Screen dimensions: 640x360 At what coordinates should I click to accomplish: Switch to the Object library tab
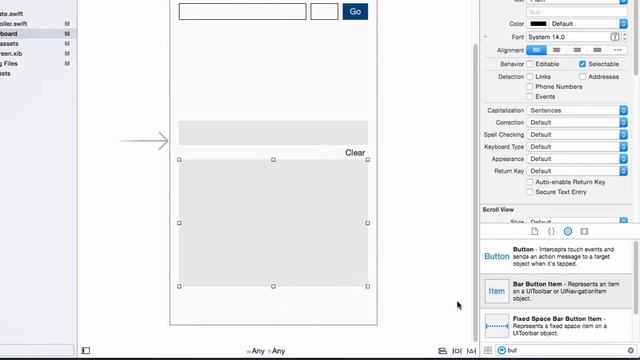point(568,231)
